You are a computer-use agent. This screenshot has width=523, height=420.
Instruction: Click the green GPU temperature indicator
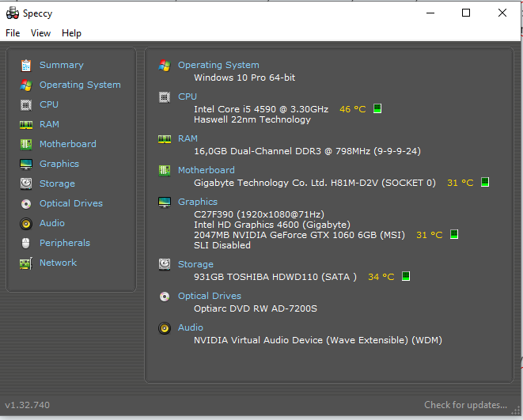pos(454,234)
